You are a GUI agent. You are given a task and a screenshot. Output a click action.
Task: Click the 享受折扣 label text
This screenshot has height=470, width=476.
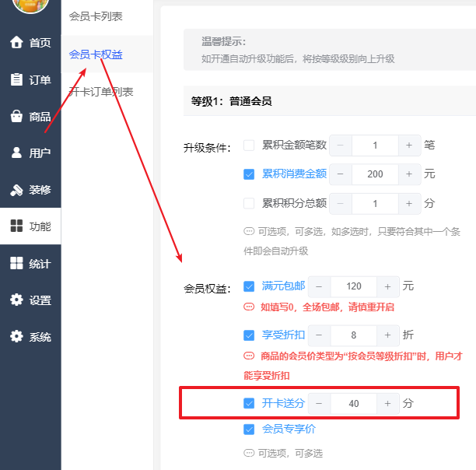pos(284,335)
